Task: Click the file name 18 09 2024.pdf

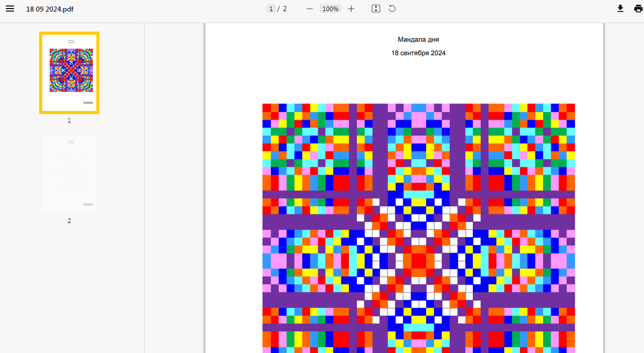Action: [50, 9]
